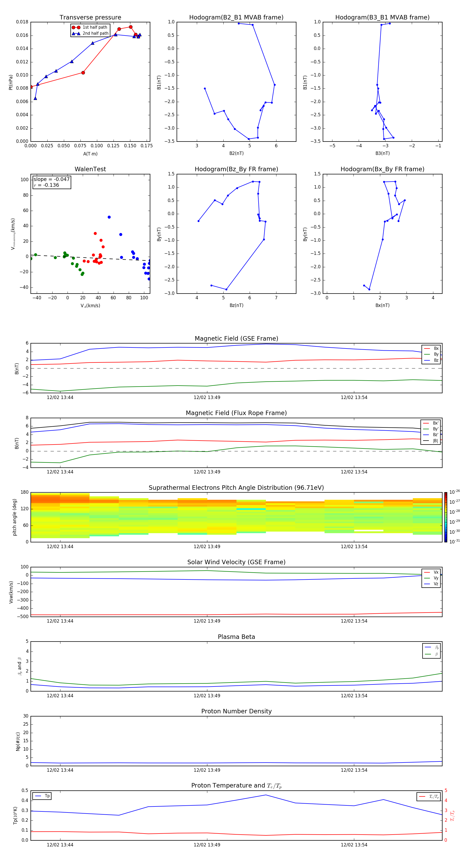Click the 'Proton Number Density' title
The image size is (473, 868).
tap(236, 711)
